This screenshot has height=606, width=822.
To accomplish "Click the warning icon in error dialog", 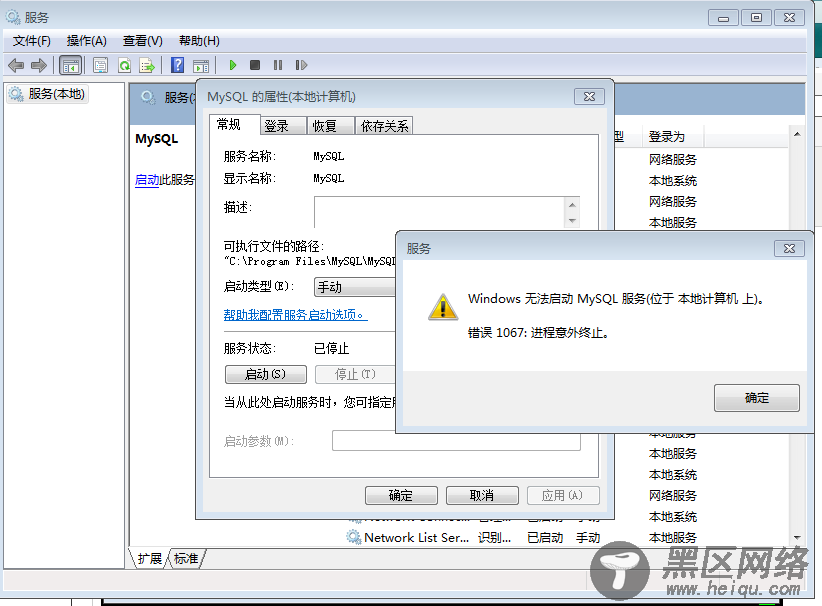I will point(443,307).
